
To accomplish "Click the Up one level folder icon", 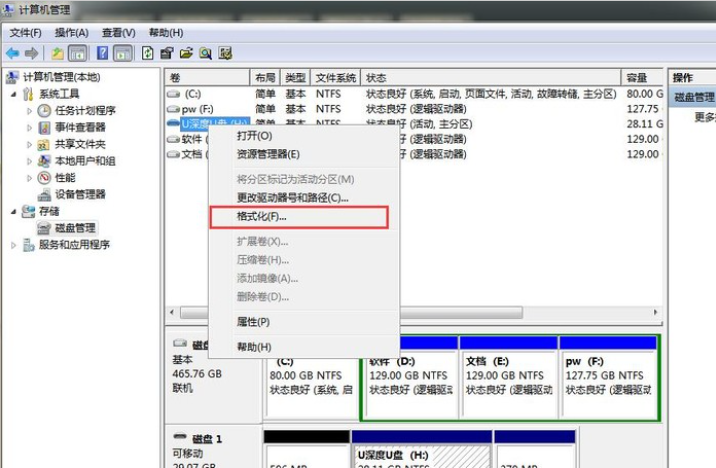I will (57, 53).
